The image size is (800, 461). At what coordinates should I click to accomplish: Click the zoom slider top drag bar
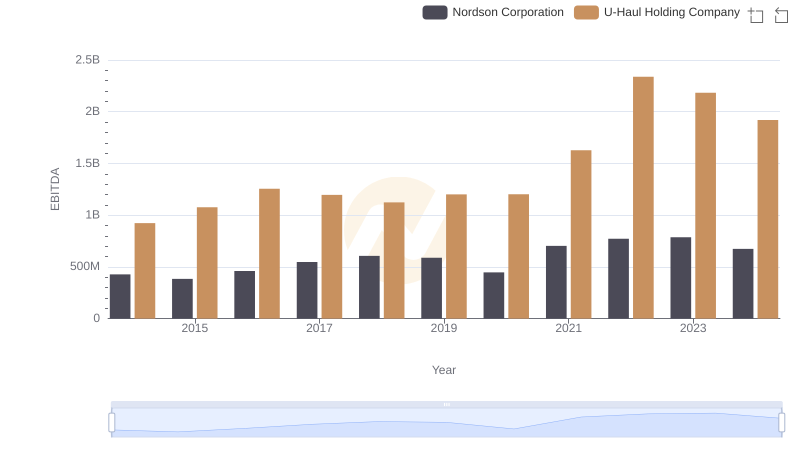(446, 404)
